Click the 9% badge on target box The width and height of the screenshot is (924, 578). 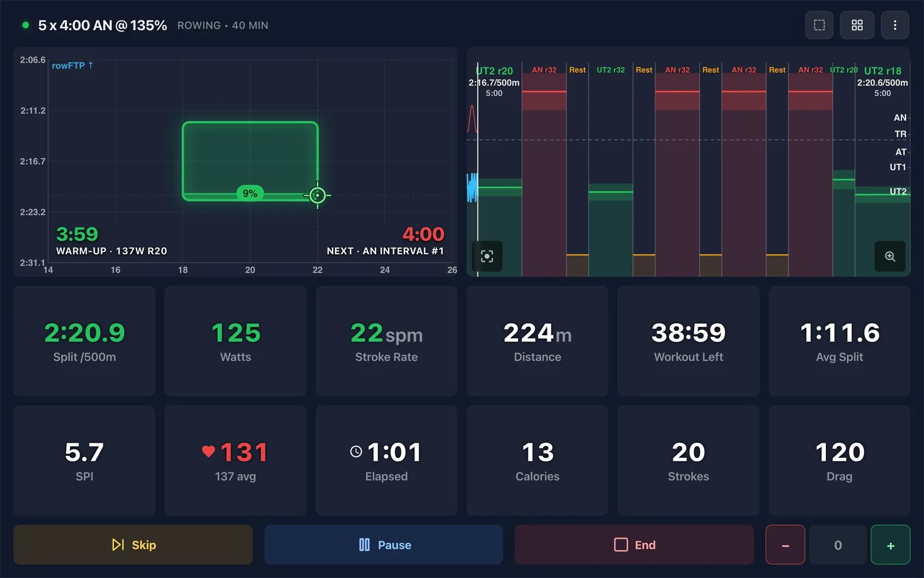[x=250, y=193]
